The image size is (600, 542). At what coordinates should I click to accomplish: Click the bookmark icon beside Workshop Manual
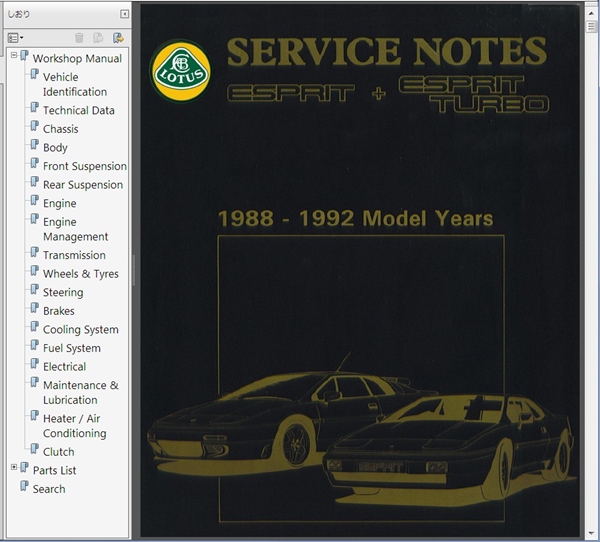[x=24, y=56]
